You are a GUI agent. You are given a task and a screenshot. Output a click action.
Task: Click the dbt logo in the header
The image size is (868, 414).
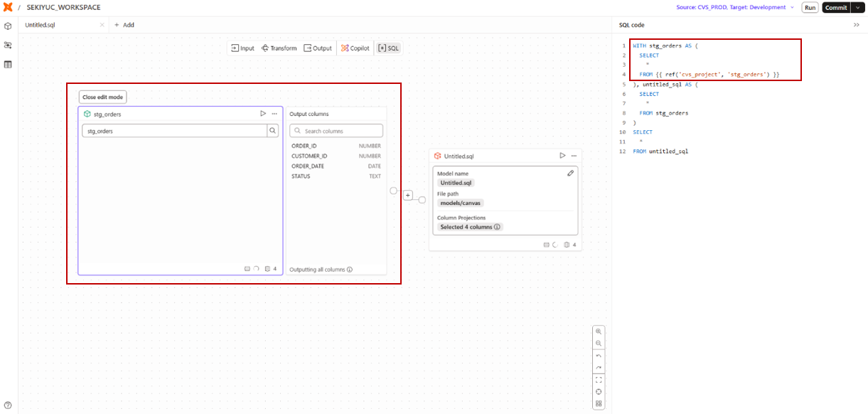click(8, 7)
